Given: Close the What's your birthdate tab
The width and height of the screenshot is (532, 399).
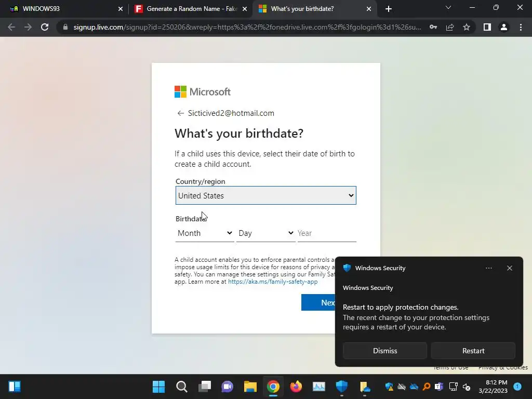Looking at the screenshot, I should pyautogui.click(x=369, y=9).
